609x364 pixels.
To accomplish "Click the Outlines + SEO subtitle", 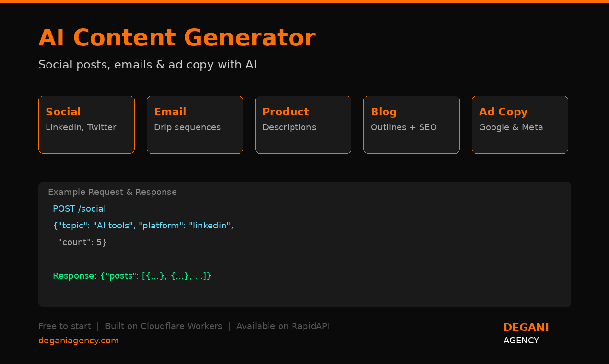I will coord(403,127).
